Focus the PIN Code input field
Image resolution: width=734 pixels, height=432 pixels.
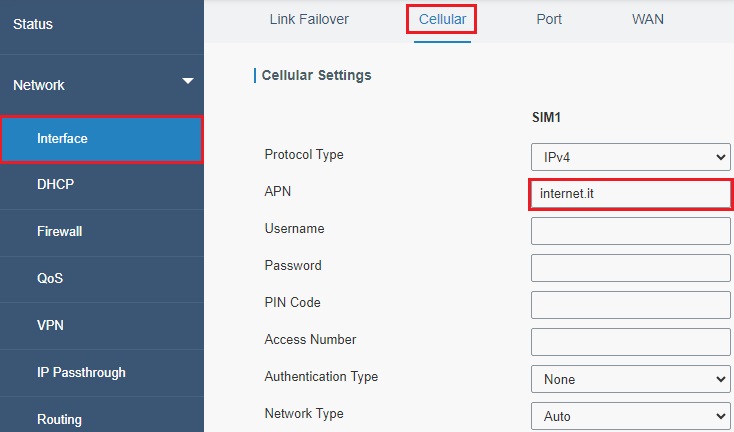click(631, 305)
